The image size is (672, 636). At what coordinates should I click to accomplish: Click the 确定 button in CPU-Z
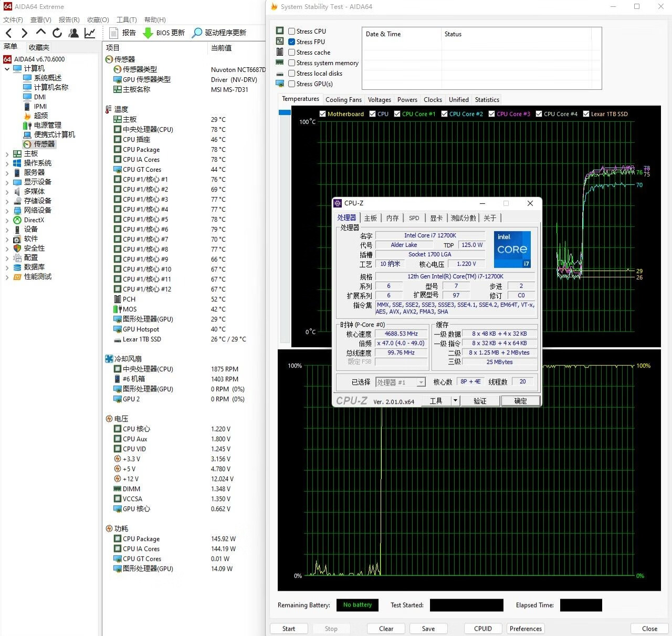coord(520,401)
